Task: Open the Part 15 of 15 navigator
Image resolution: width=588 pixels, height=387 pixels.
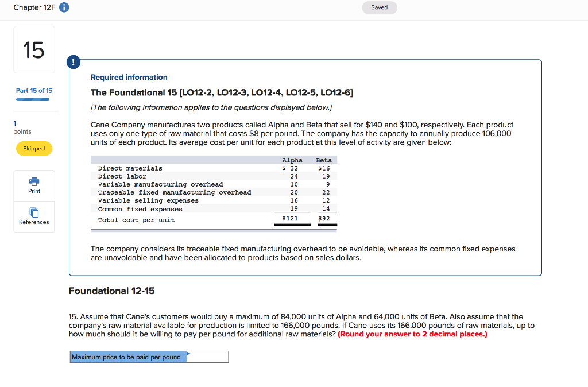Action: tap(33, 91)
